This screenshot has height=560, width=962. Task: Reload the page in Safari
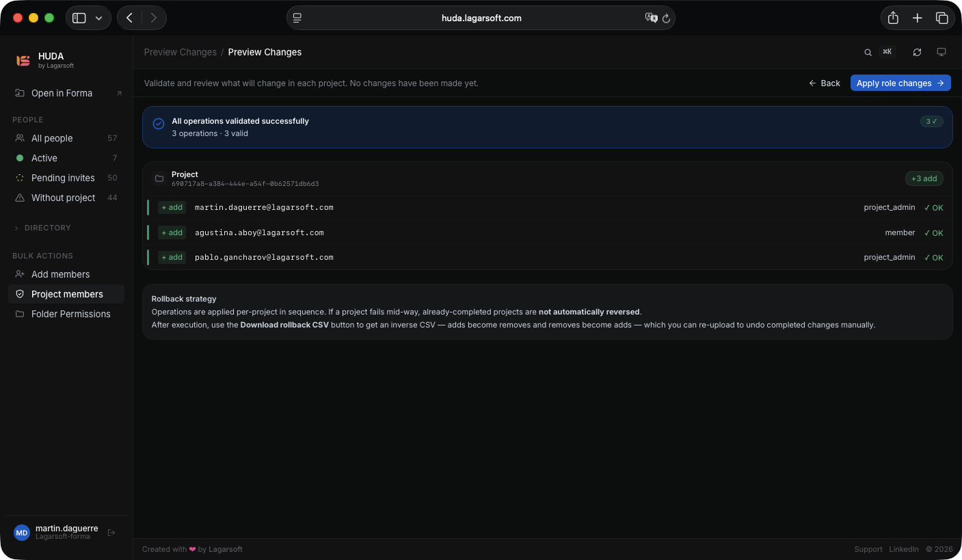(x=667, y=18)
